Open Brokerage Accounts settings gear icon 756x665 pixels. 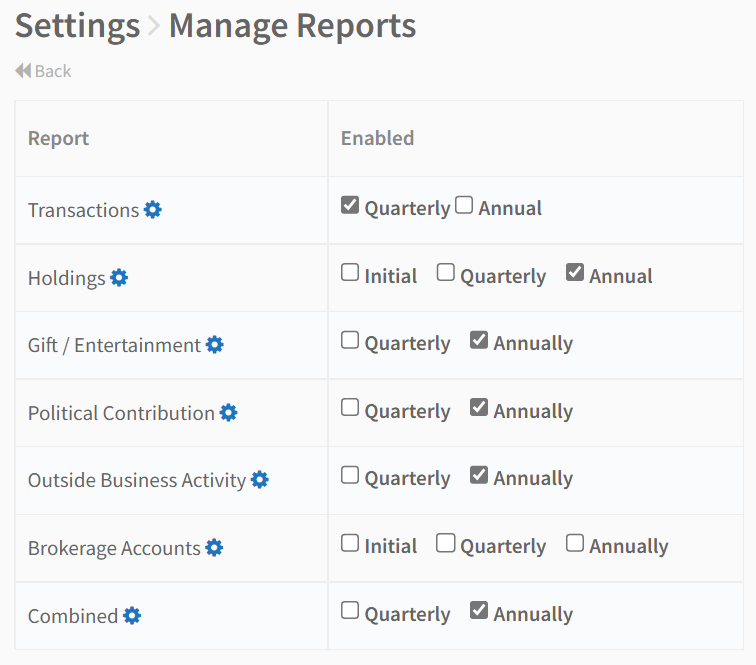coord(214,548)
